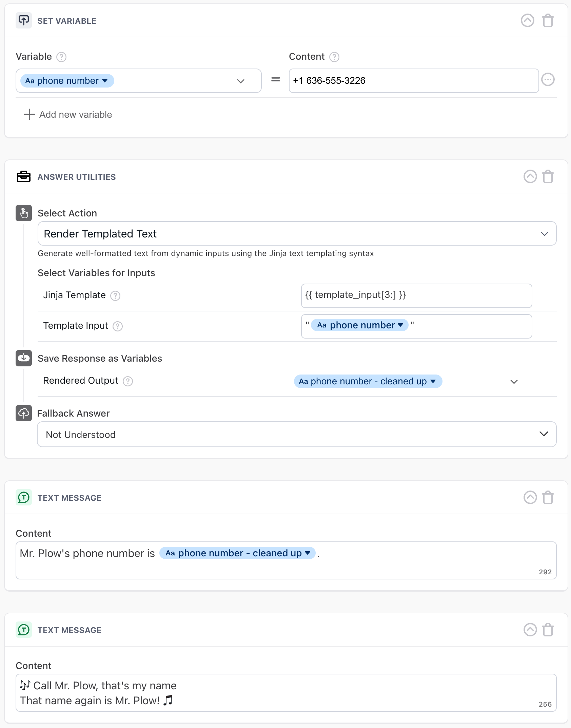The width and height of the screenshot is (571, 728).
Task: Show help for Rendered Output
Action: click(128, 381)
